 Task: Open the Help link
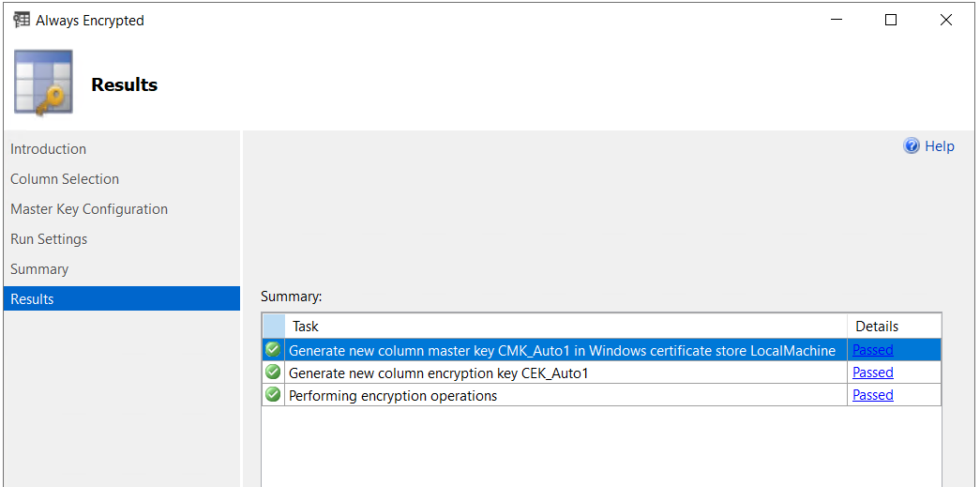(x=939, y=146)
